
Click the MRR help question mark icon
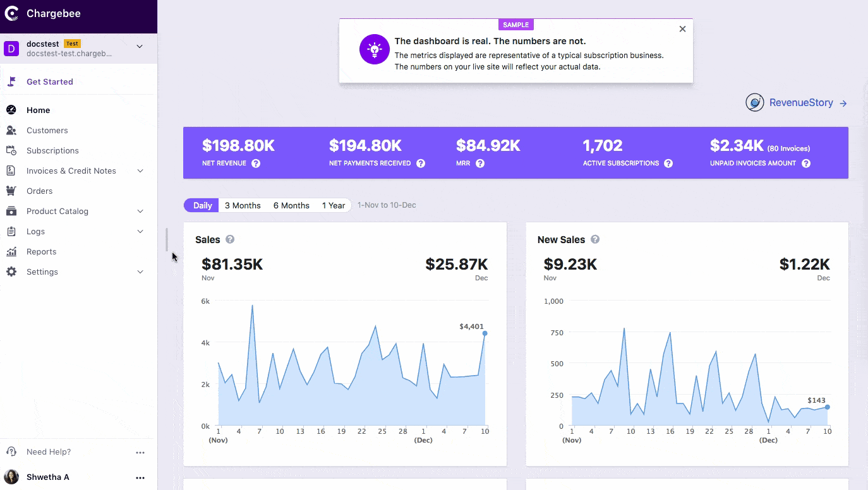click(480, 164)
